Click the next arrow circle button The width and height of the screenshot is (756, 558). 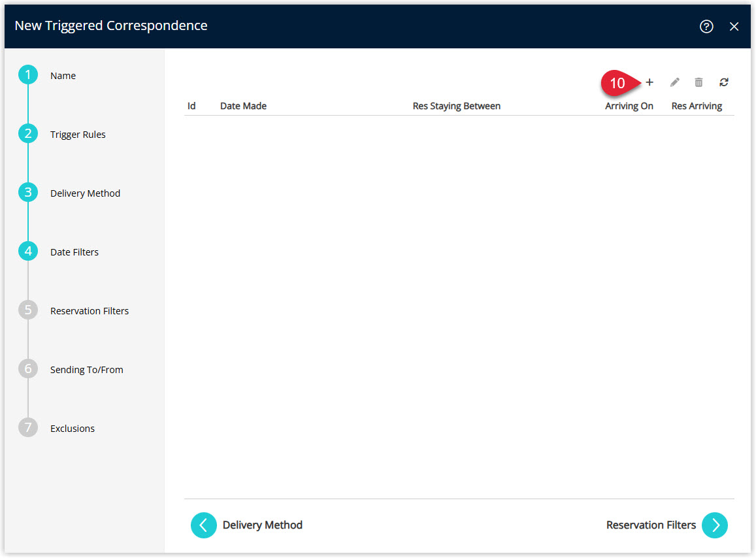pos(715,525)
